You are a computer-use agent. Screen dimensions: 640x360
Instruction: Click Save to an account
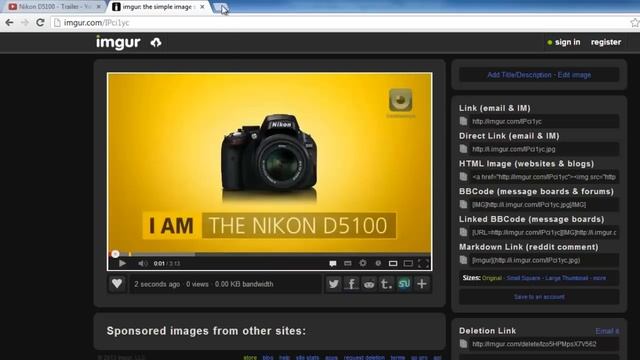pyautogui.click(x=539, y=297)
